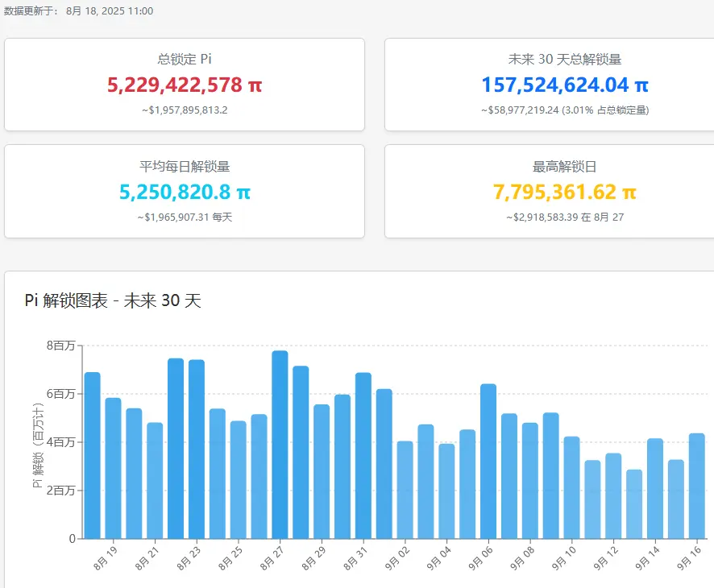Screen dimensions: 714x588
Task: Click the total locked Pi card
Action: click(185, 85)
